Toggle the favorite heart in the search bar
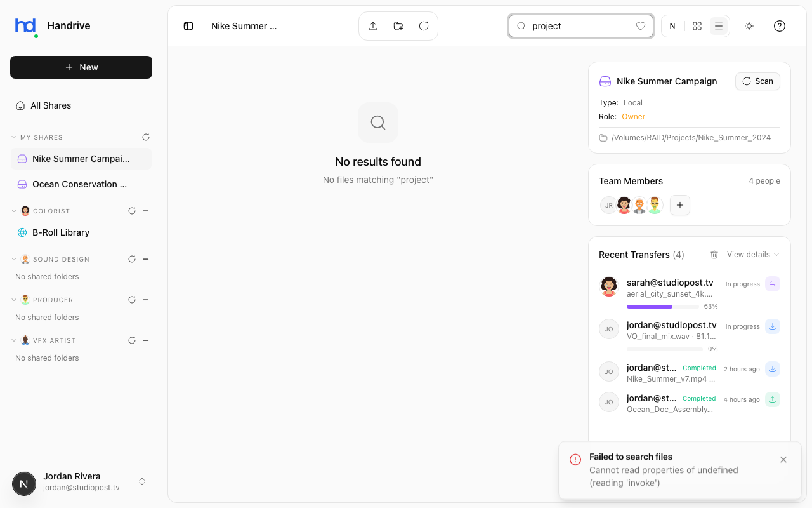812x508 pixels. pos(640,26)
